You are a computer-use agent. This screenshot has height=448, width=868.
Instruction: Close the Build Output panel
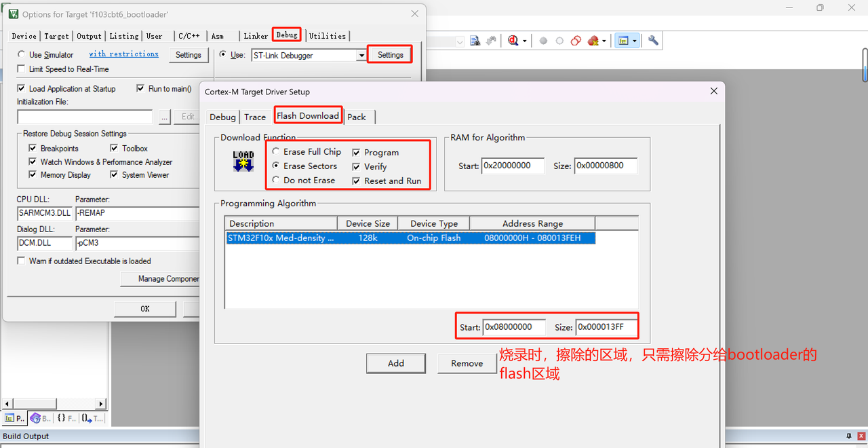click(x=861, y=436)
